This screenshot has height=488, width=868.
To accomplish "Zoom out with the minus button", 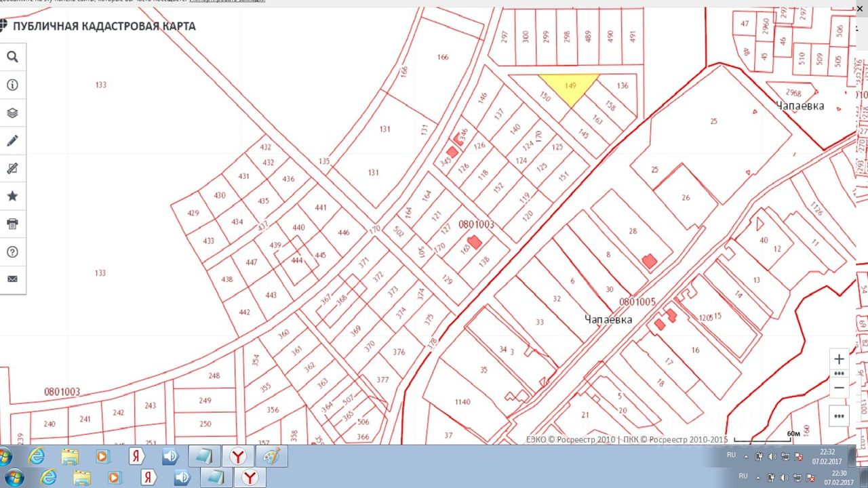I will [840, 387].
